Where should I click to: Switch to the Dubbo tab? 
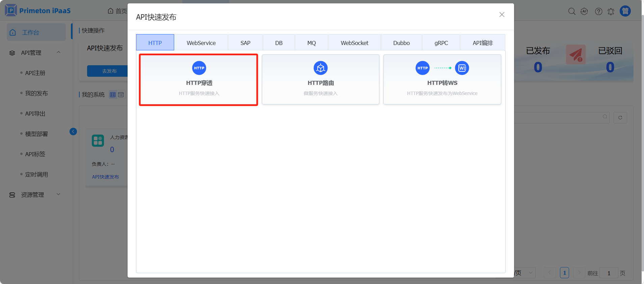click(401, 43)
